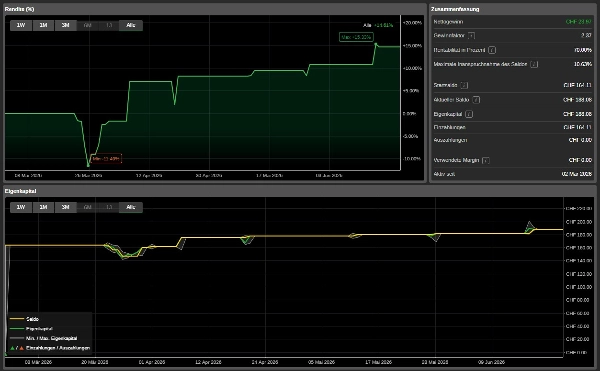600x371 pixels.
Task: Select Alle range in Rendite chart
Action: (x=131, y=25)
